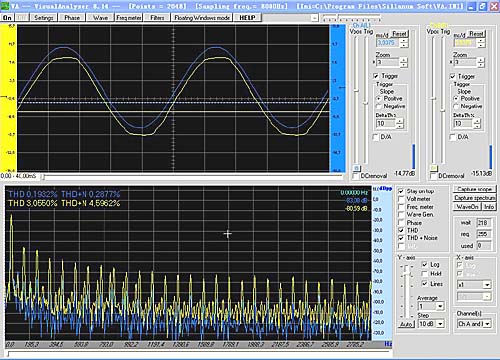Open the Filters toolbar button
The image size is (500, 360).
(x=157, y=18)
